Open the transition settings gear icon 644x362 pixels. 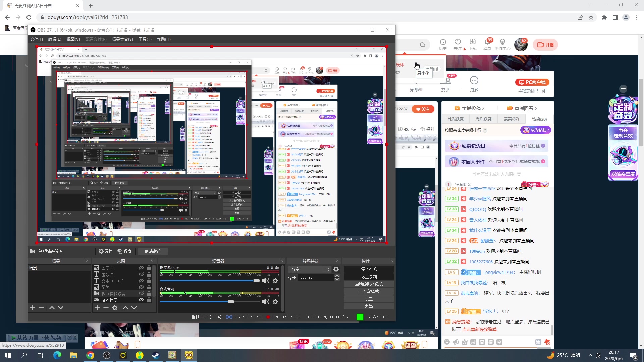point(336,269)
